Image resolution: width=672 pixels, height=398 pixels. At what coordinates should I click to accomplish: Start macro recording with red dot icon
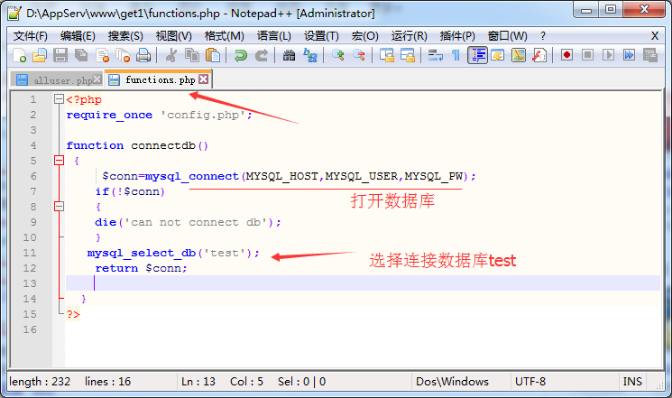567,55
